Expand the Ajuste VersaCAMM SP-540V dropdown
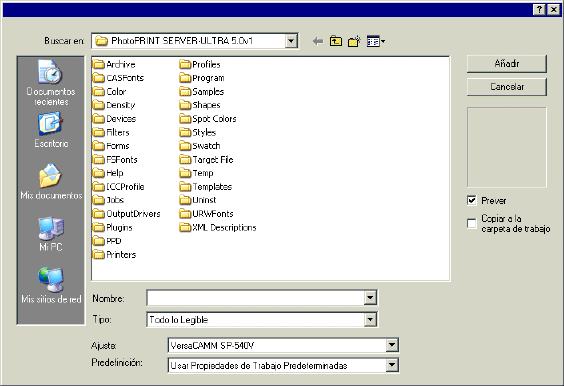564x386 pixels. click(392, 345)
